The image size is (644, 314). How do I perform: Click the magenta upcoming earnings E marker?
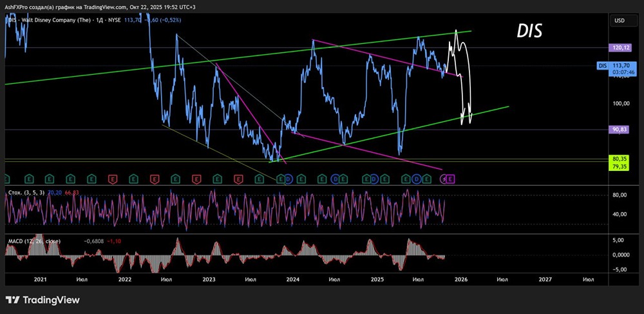click(x=450, y=179)
